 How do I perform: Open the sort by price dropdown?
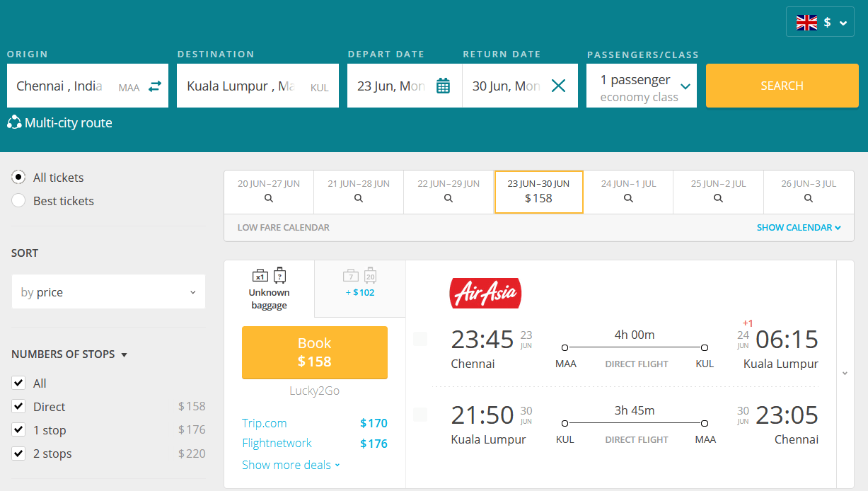[108, 292]
